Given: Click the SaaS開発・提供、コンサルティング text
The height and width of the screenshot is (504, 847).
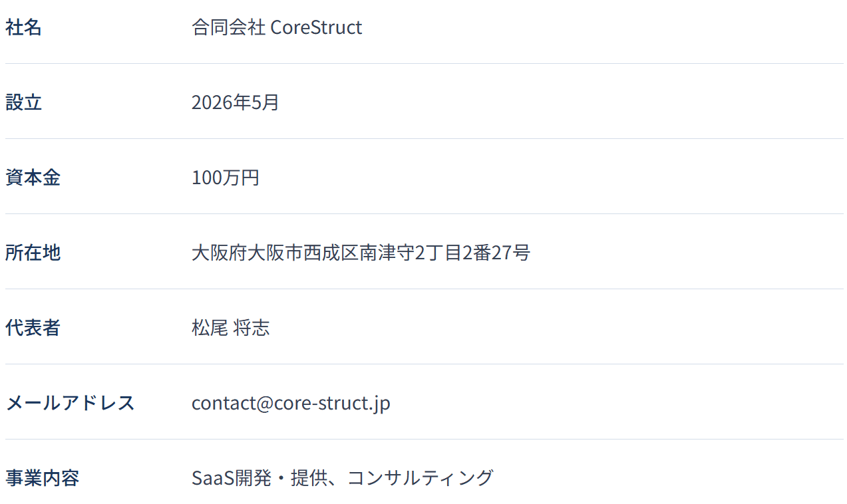Looking at the screenshot, I should (x=342, y=479).
